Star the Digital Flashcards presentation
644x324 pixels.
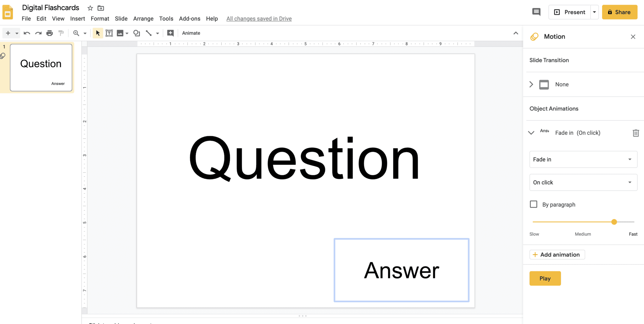point(90,8)
